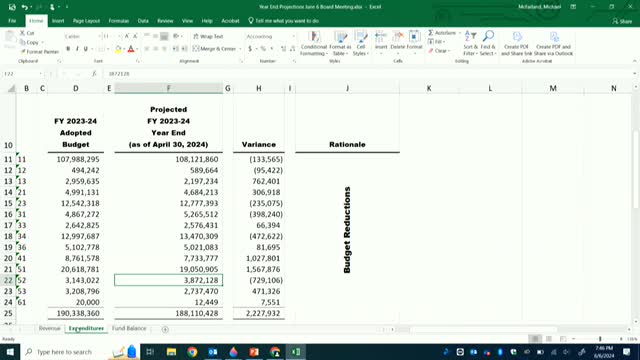This screenshot has width=640, height=360.
Task: Apply Percent Style
Action: (263, 49)
